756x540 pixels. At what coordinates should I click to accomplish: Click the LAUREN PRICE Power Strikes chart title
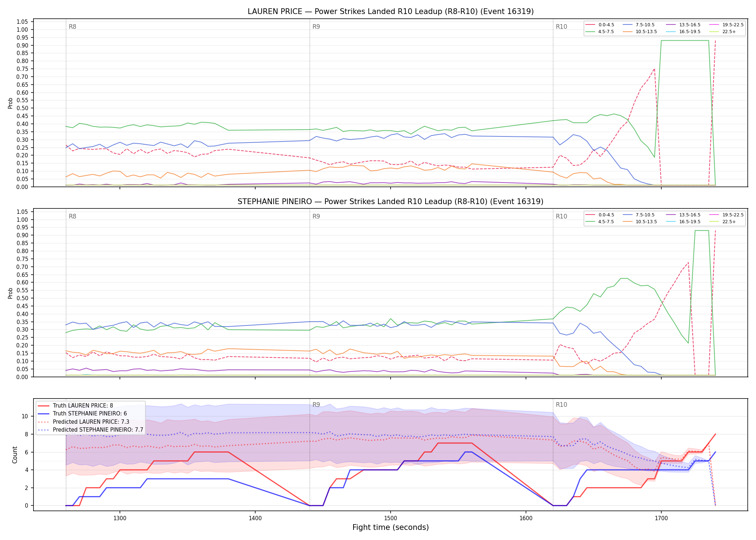pos(391,12)
